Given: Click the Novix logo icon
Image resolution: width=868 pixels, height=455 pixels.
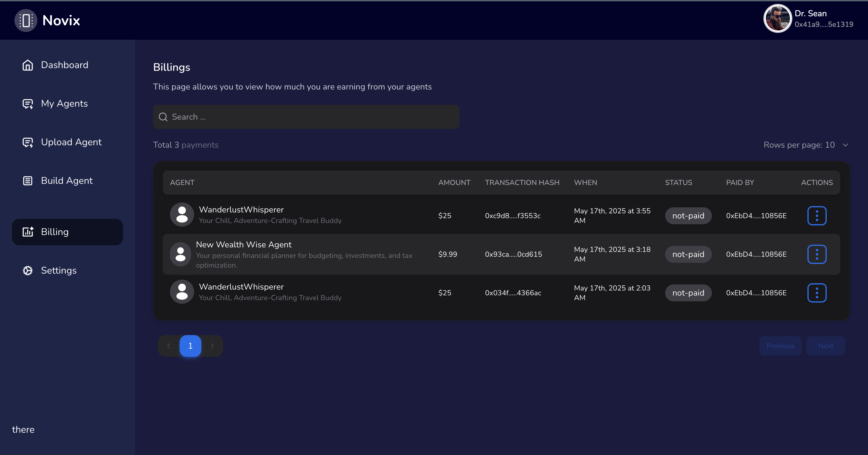Looking at the screenshot, I should tap(26, 20).
